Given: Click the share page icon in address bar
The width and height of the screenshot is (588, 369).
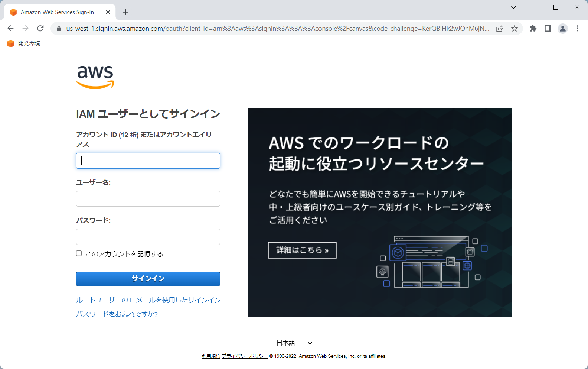Looking at the screenshot, I should 500,29.
